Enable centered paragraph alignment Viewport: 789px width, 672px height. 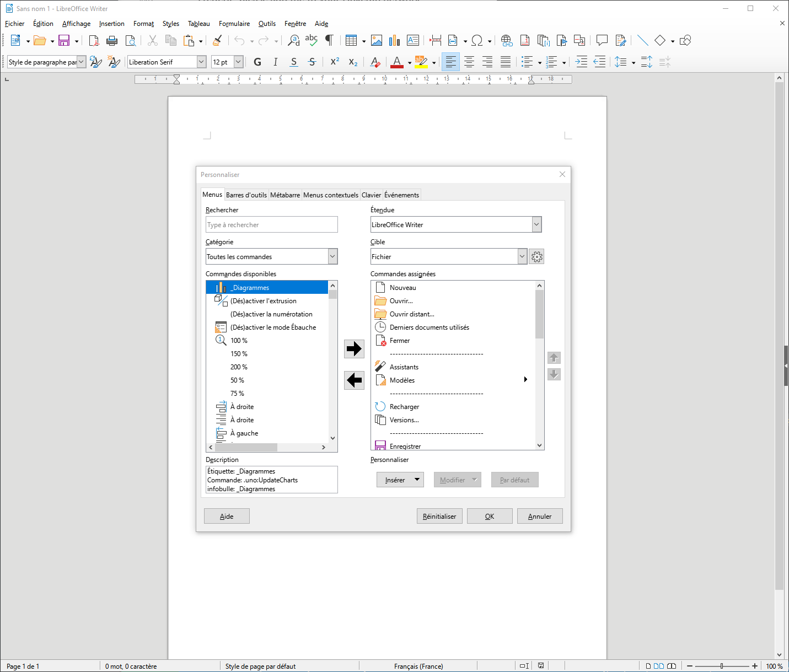469,62
